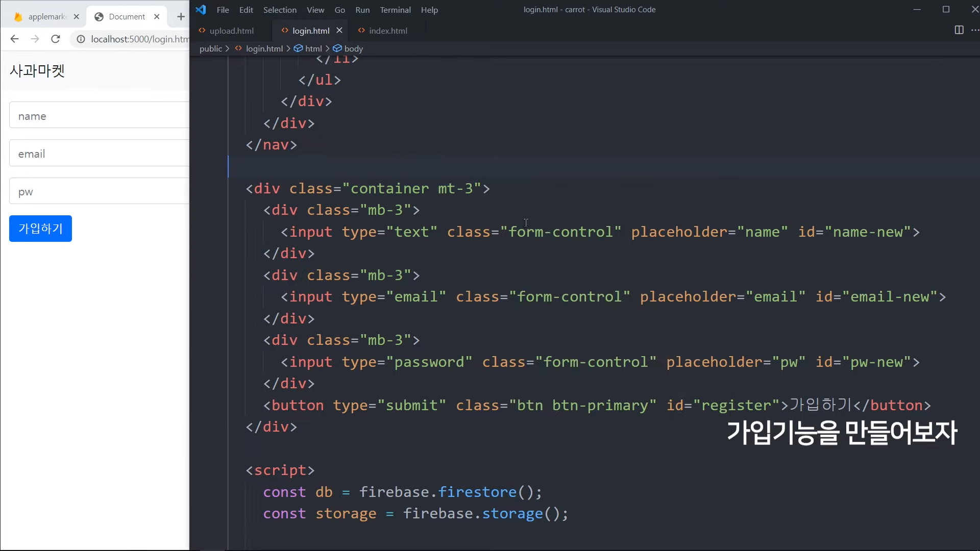Open the Run menu

point(362,10)
